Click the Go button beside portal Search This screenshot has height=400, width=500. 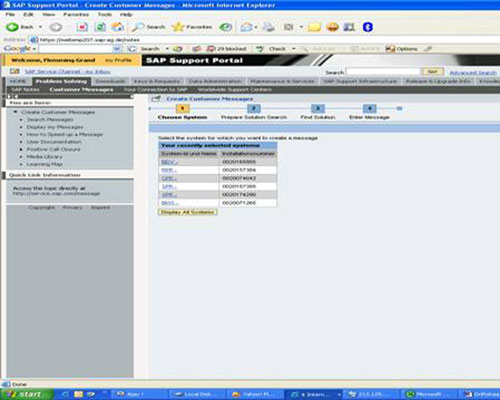pyautogui.click(x=432, y=72)
